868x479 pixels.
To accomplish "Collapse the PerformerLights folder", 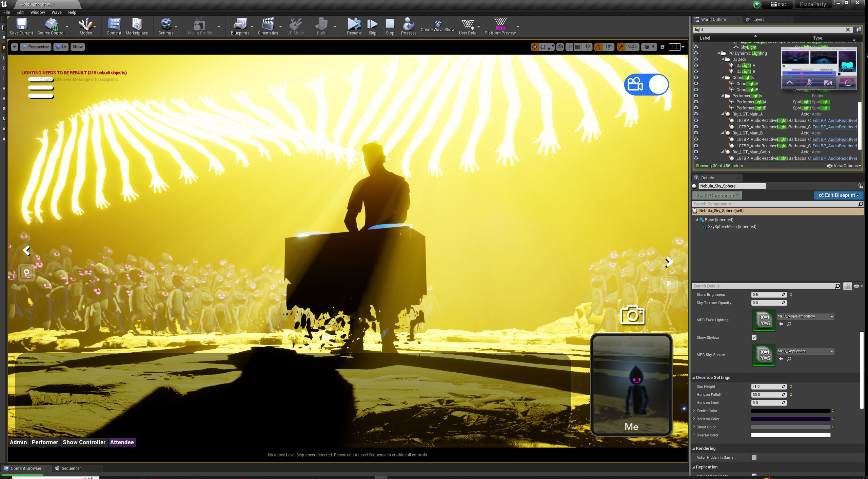I will coord(723,96).
